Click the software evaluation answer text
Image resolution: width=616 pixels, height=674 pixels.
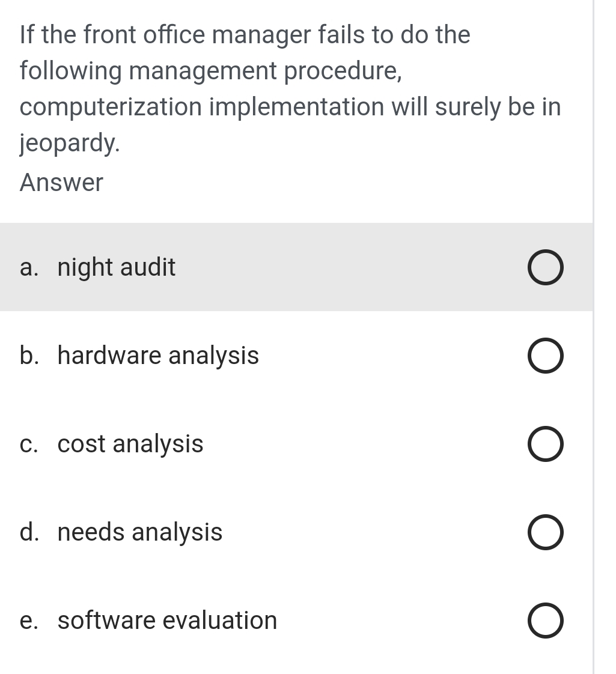click(x=167, y=620)
